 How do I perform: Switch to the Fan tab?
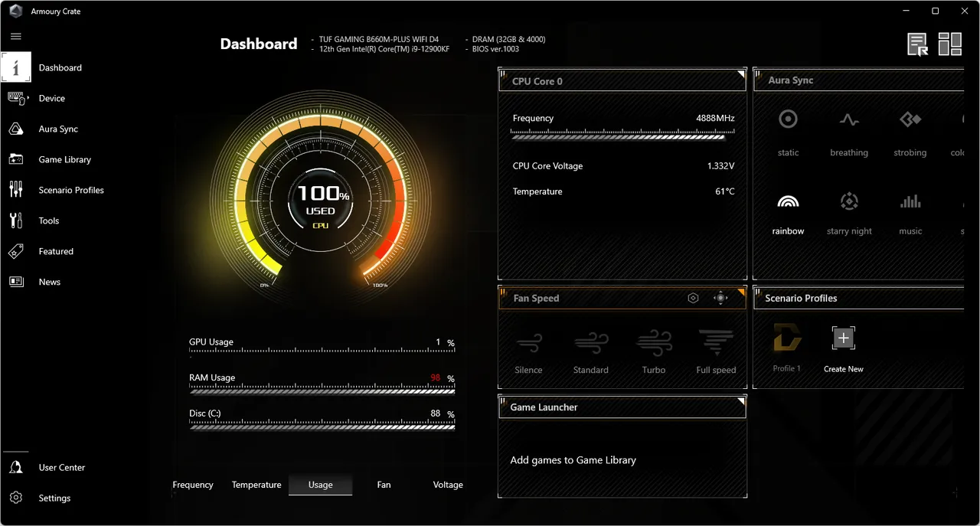click(x=384, y=485)
